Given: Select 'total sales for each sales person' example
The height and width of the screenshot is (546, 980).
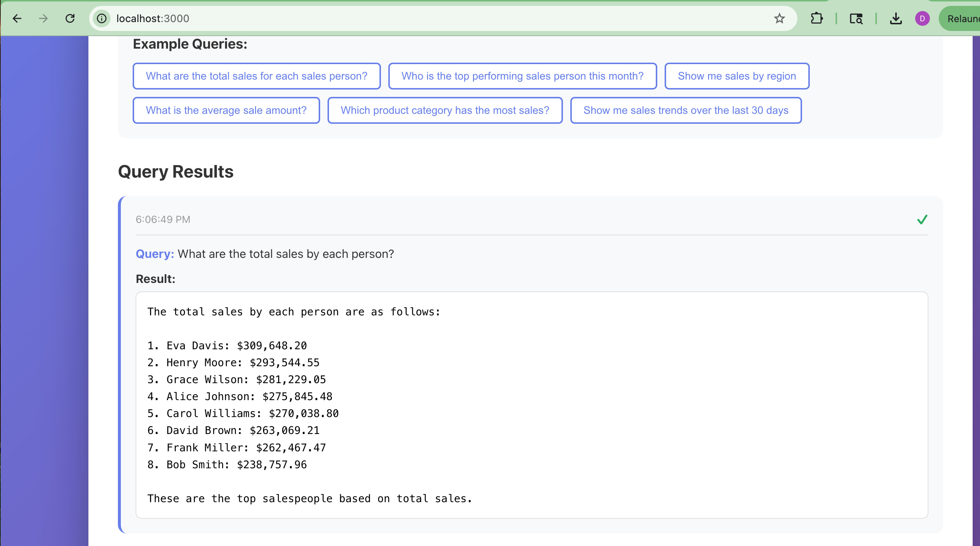Looking at the screenshot, I should [256, 76].
